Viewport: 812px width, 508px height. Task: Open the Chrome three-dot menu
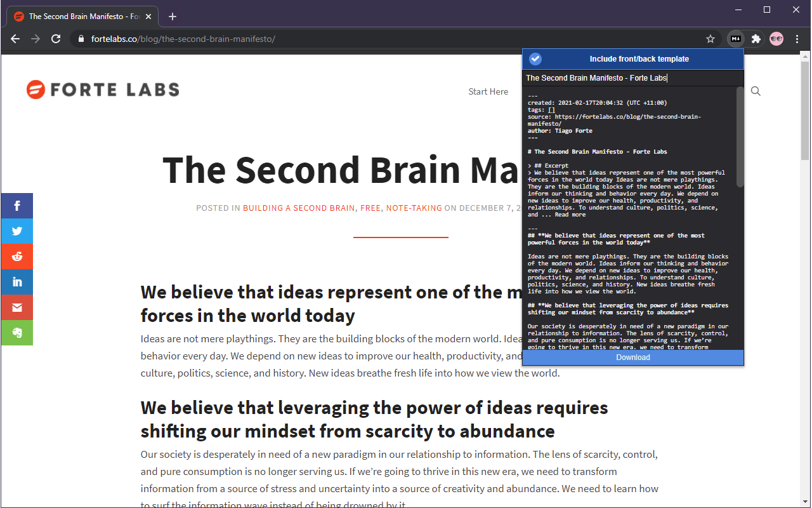point(797,39)
